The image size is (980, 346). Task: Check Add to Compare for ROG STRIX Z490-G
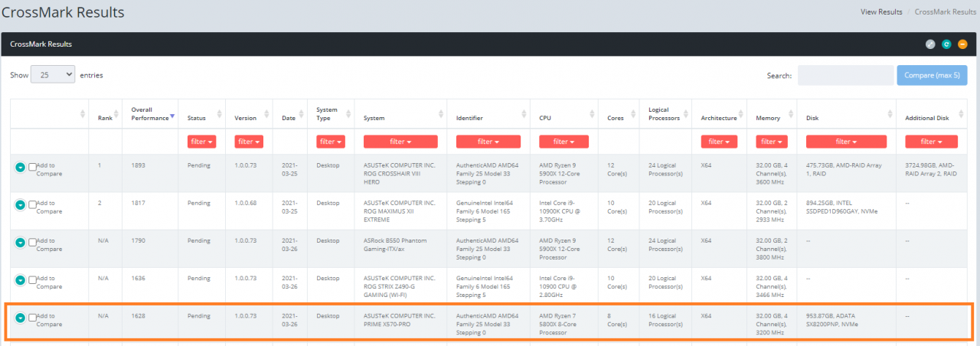(32, 279)
